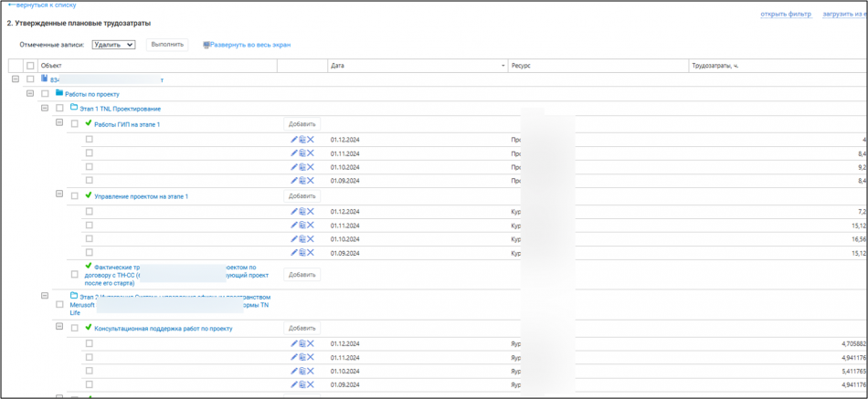The image size is (868, 399).
Task: Click Добавить for Консультационная поддержка работ
Action: click(x=302, y=328)
